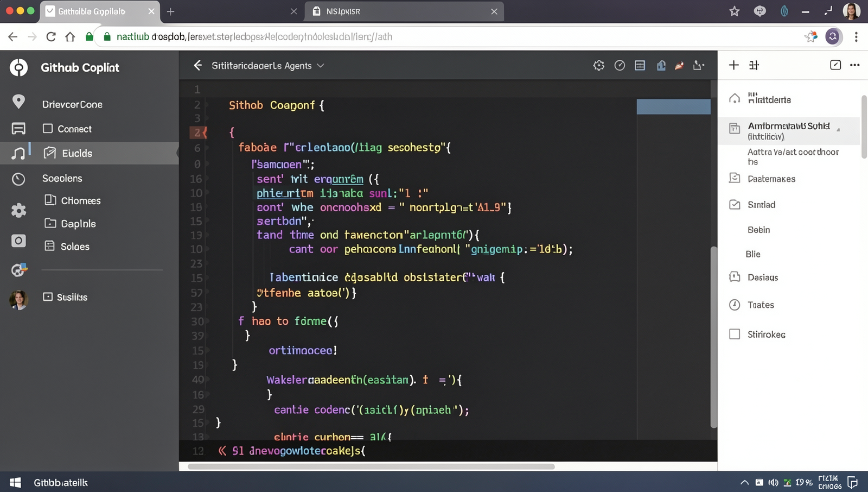Click the editor vertical scrollbar thumb
Image resolution: width=868 pixels, height=492 pixels.
[714, 337]
